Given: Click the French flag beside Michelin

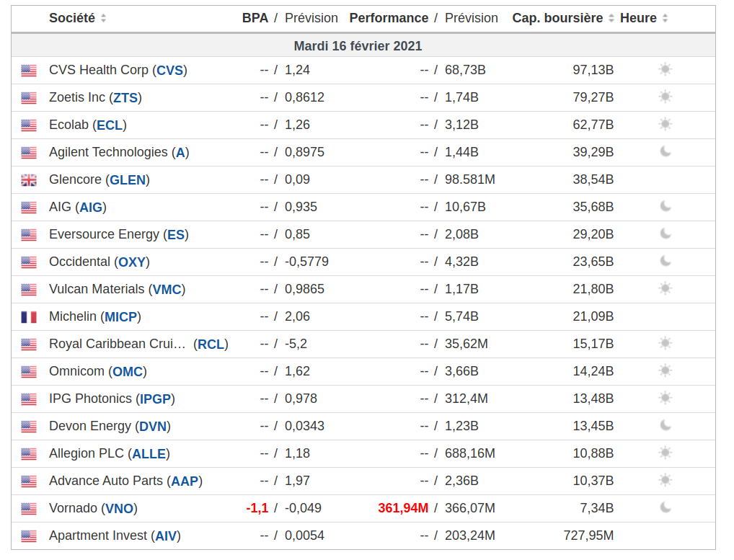Looking at the screenshot, I should click(29, 316).
